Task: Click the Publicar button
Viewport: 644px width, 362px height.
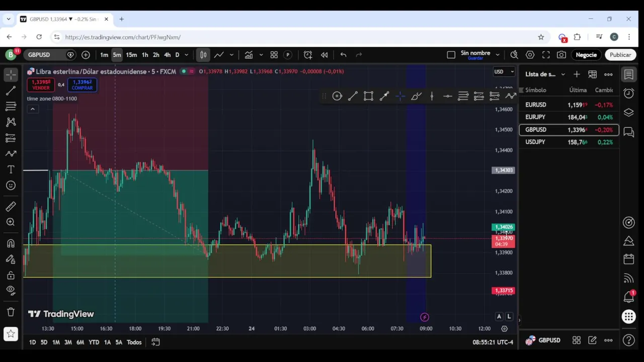Action: pos(620,55)
